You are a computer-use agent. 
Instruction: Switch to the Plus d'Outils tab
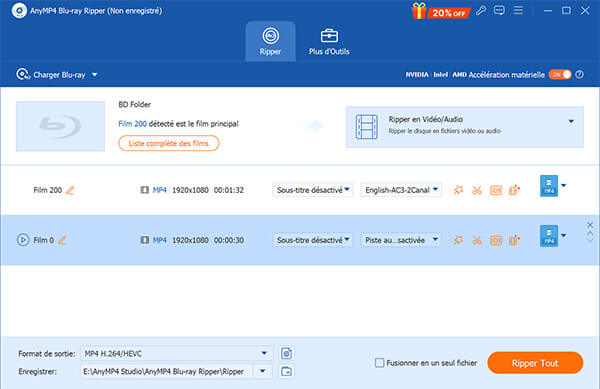[329, 42]
